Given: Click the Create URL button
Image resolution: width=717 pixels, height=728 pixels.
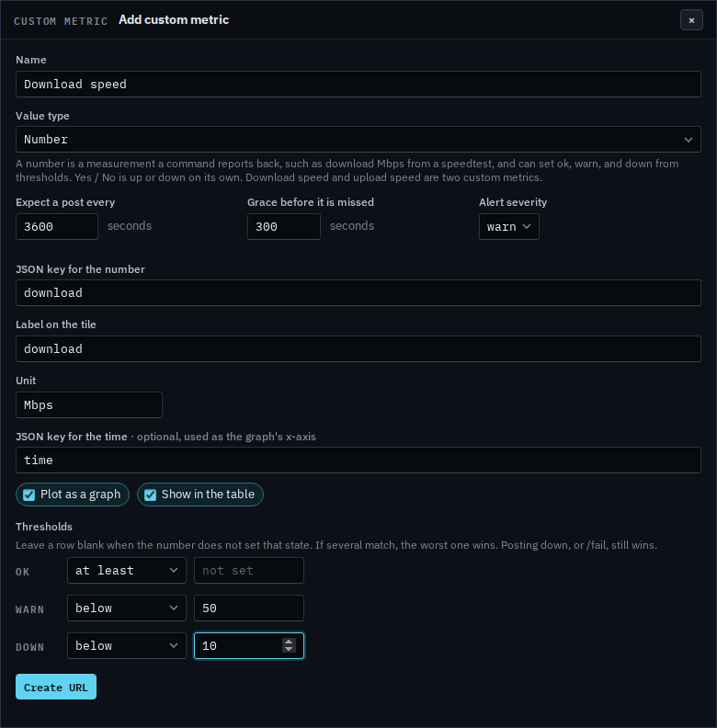Looking at the screenshot, I should 56,687.
